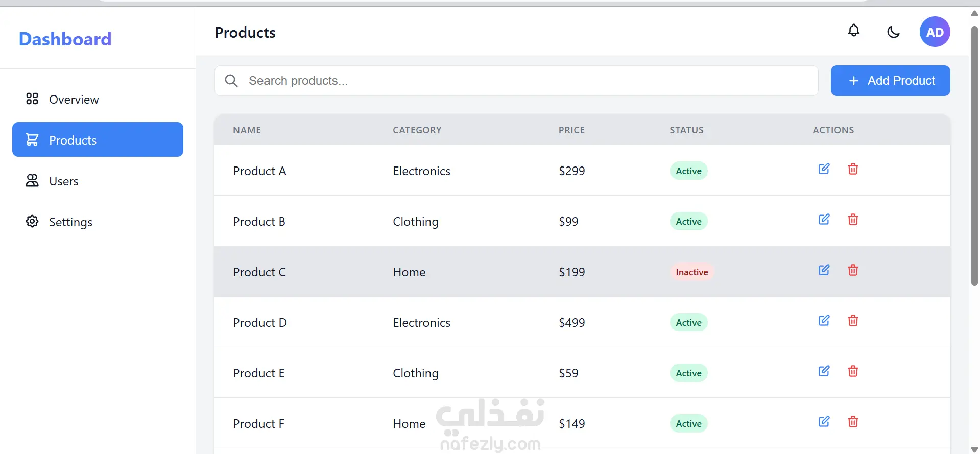This screenshot has height=454, width=980.
Task: Edit Product A using the pencil icon
Action: point(824,169)
